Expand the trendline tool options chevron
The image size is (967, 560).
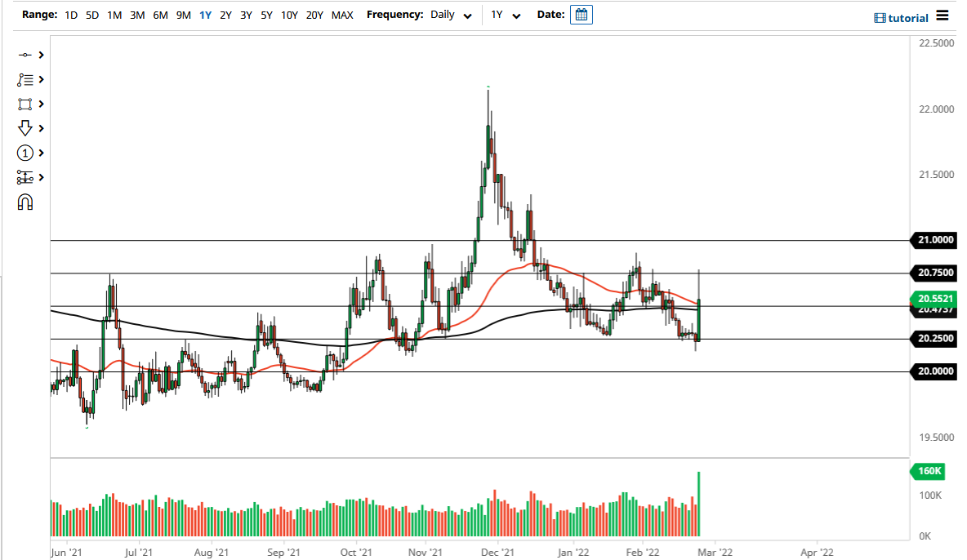pyautogui.click(x=39, y=55)
